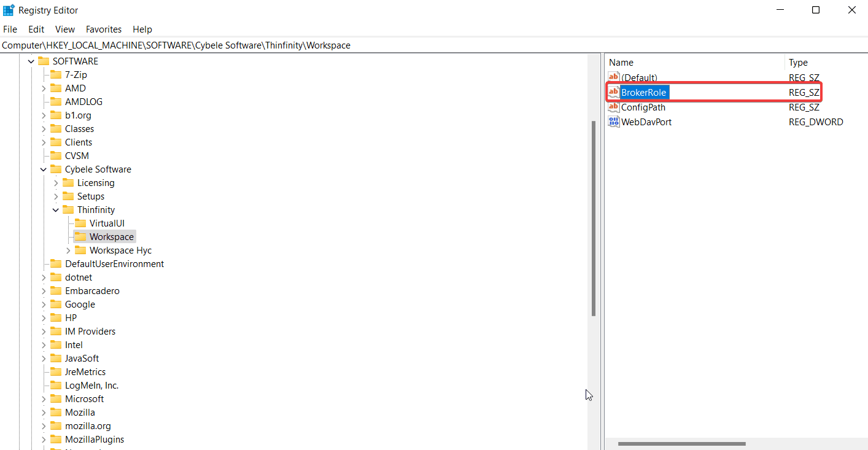
Task: Expand the Clients key
Action: (44, 142)
